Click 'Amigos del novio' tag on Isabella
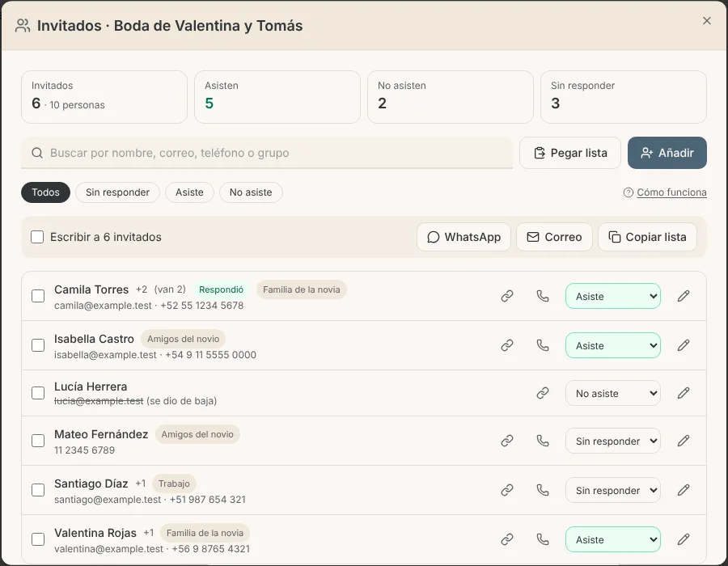This screenshot has width=728, height=566. (x=184, y=339)
